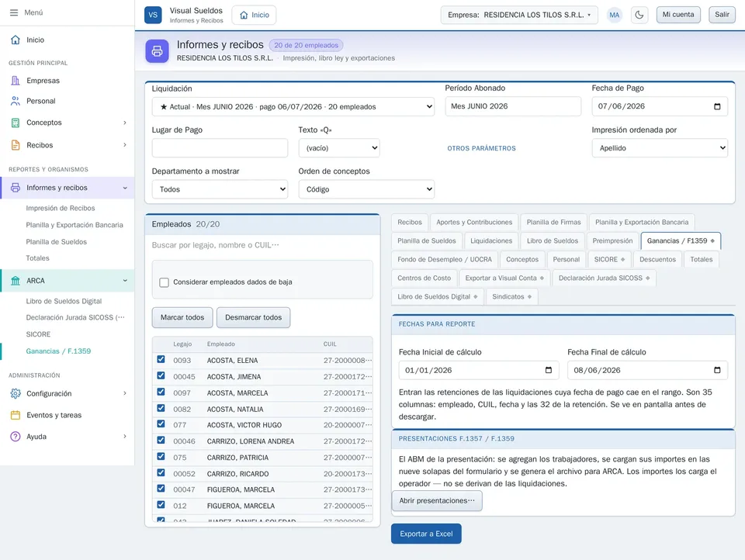Open the OTROS PARÁMETROS link
Screen dimensions: 745x560
(x=481, y=148)
